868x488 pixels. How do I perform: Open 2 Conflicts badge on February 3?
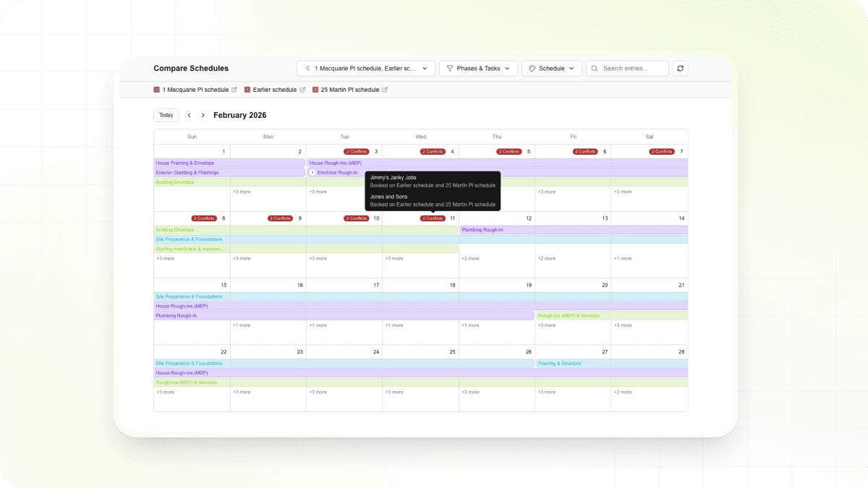356,152
